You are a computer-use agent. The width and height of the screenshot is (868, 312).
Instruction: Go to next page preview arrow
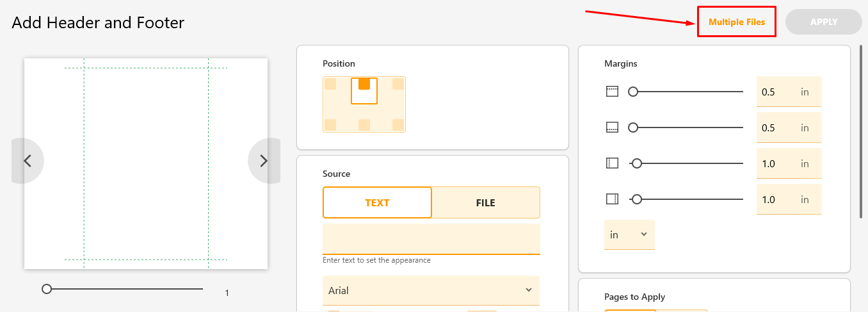click(264, 161)
